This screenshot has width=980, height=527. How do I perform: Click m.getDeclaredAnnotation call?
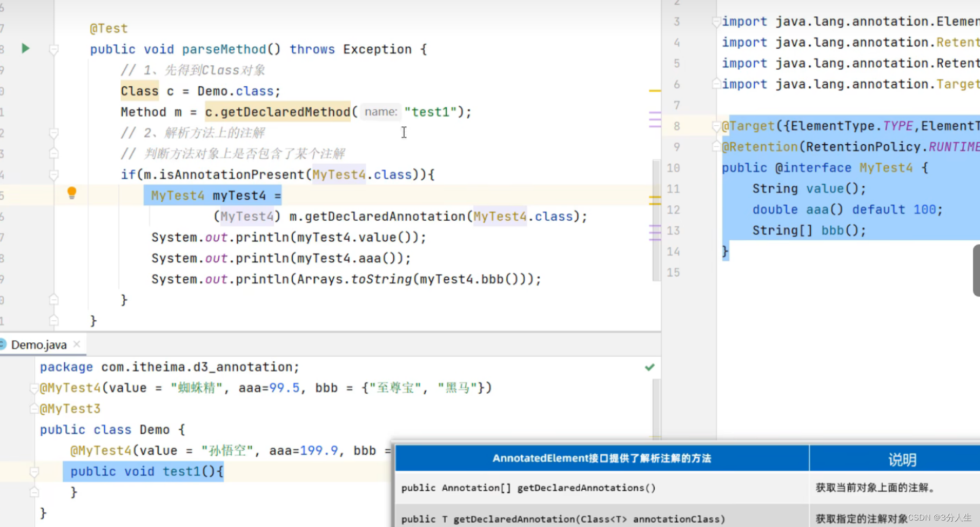point(377,217)
